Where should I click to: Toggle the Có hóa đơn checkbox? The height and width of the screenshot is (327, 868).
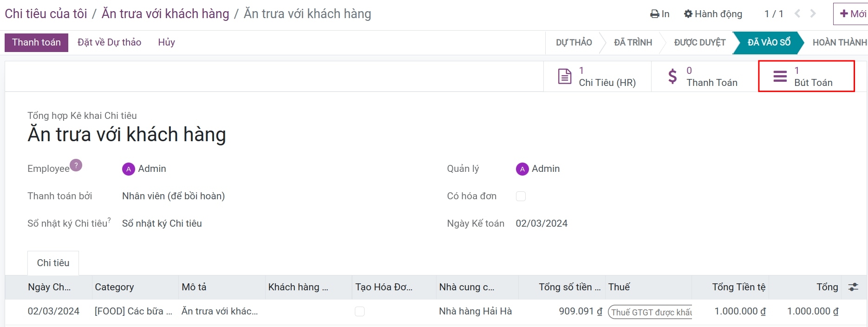coord(521,196)
